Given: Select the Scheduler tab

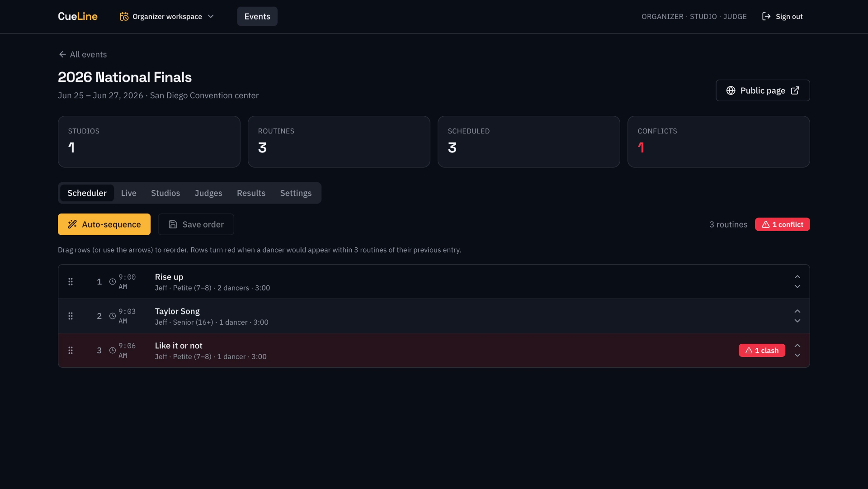Looking at the screenshot, I should 87,193.
